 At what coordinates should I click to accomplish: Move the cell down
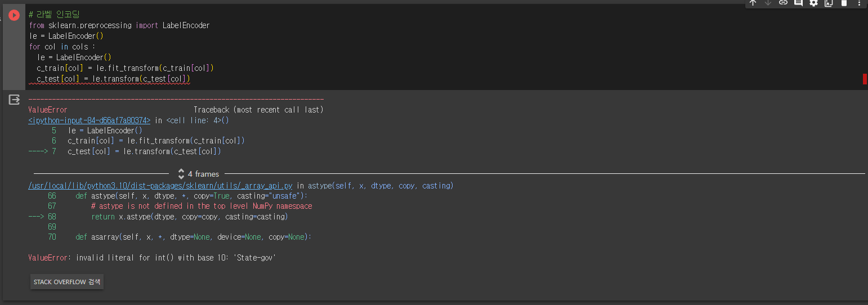click(x=768, y=3)
